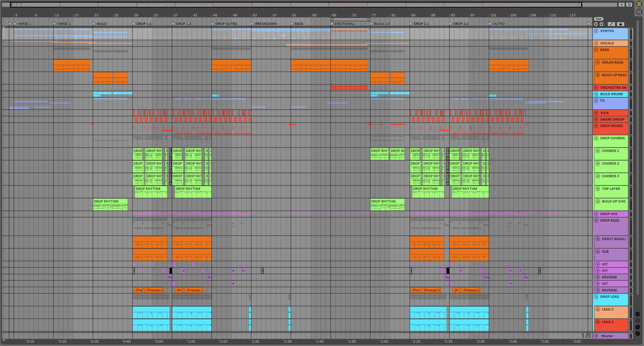The image size is (644, 346).
Task: Toggle Lock Envelopes padlock button
Action: 621,24
